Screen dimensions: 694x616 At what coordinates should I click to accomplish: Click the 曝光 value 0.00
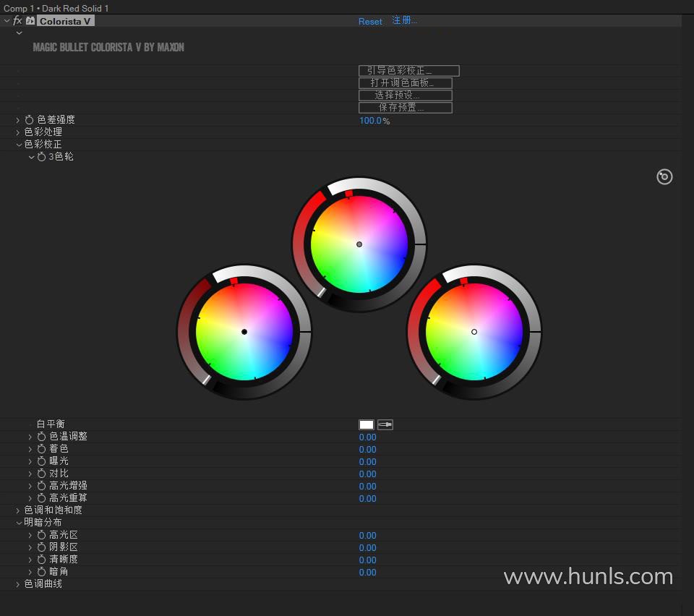pyautogui.click(x=368, y=462)
